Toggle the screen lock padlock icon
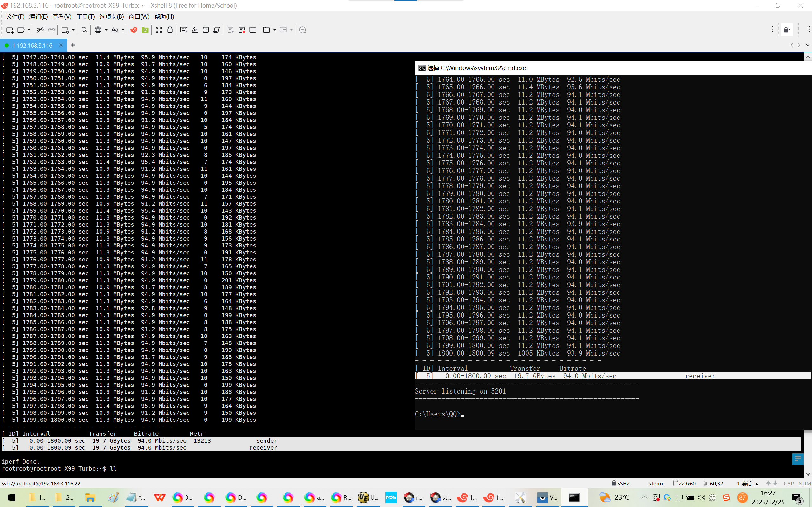The height and width of the screenshot is (507, 812). point(170,30)
